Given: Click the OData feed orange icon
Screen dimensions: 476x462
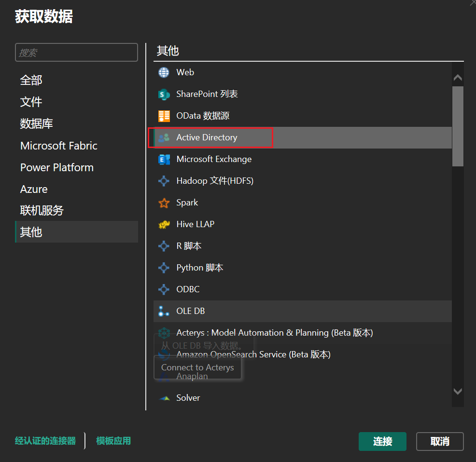Looking at the screenshot, I should point(164,116).
